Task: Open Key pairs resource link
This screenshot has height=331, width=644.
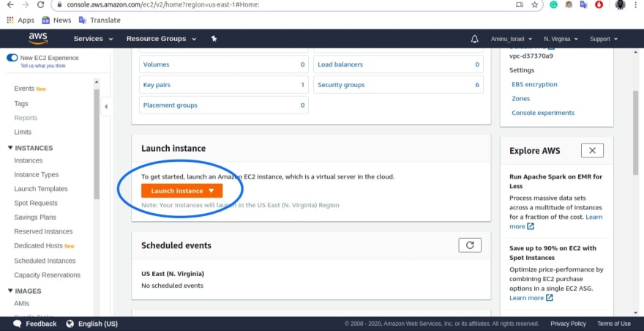Action: (157, 85)
